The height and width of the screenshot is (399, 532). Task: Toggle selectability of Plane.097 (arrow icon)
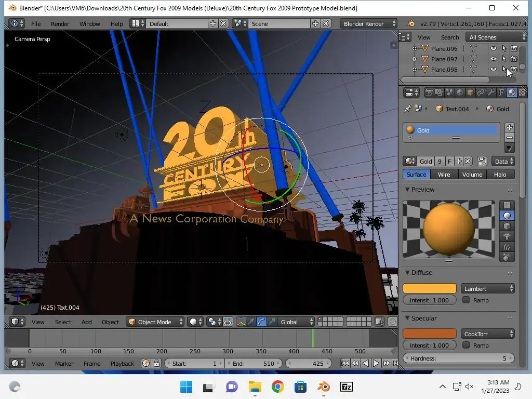(x=504, y=59)
